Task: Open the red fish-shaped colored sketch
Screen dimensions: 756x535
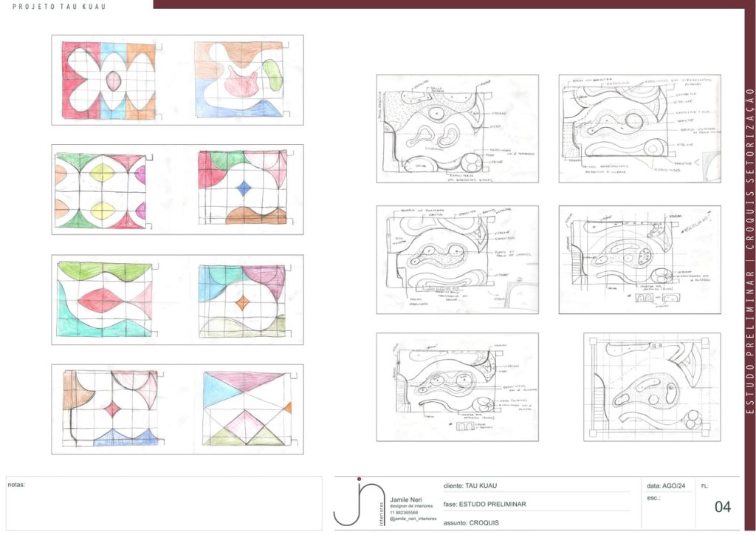Action: (x=106, y=299)
